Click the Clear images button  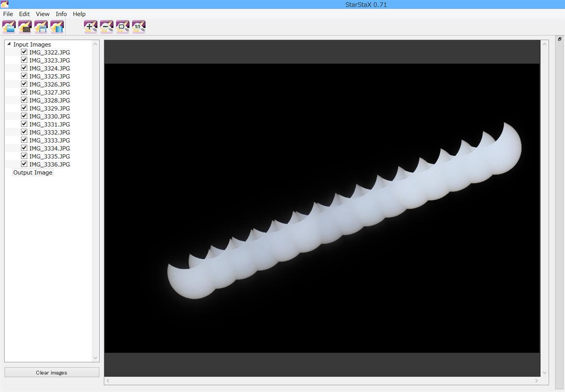tap(52, 373)
